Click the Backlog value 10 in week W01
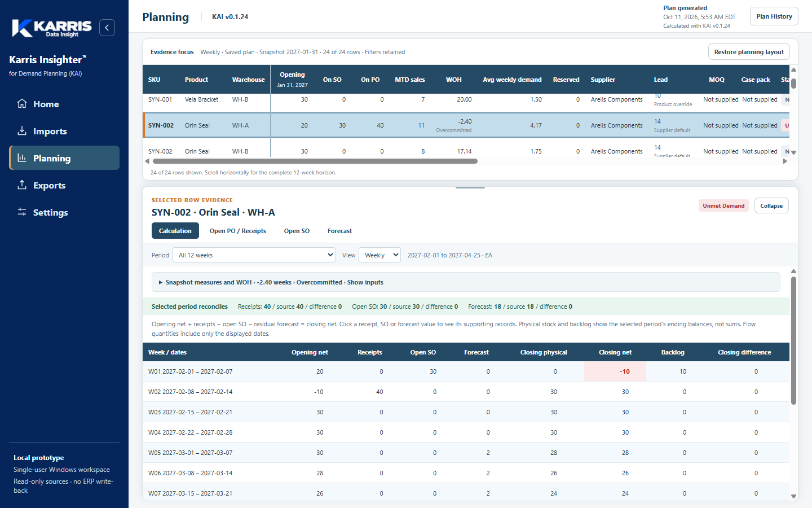Viewport: 812px width, 508px height. pos(683,371)
